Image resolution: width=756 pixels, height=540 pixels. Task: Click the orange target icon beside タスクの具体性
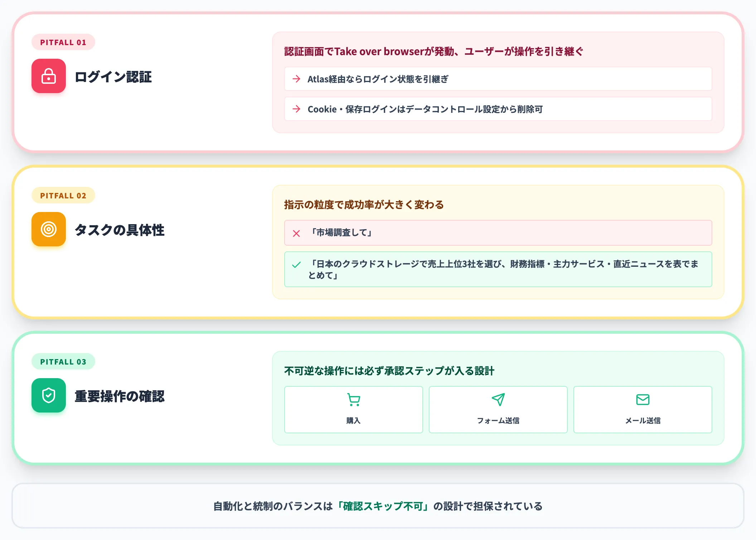[49, 229]
